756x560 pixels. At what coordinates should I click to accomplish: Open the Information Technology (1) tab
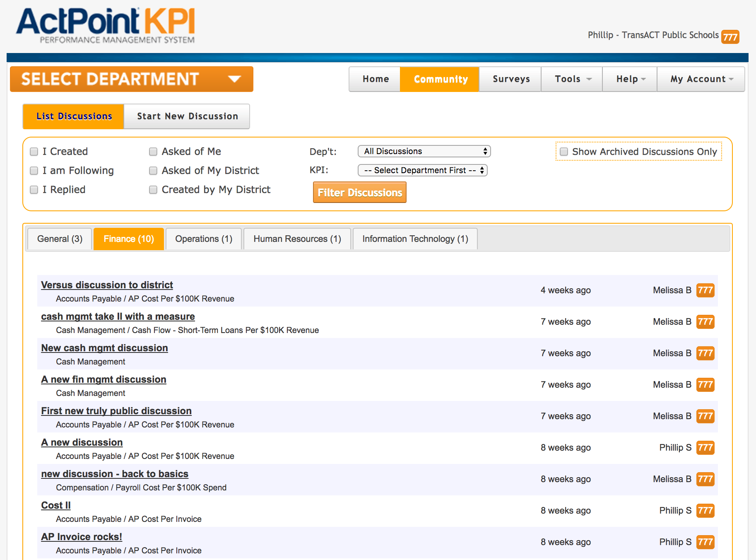coord(415,239)
